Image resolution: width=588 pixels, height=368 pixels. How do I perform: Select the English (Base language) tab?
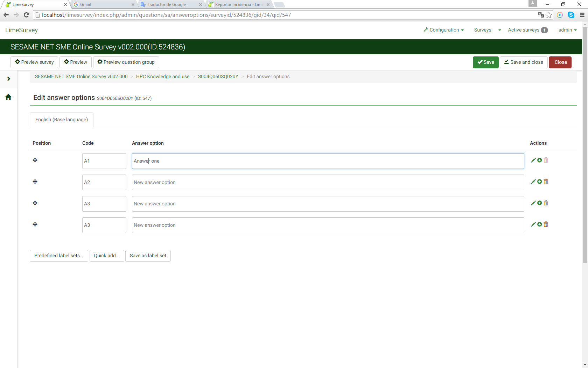pyautogui.click(x=62, y=120)
